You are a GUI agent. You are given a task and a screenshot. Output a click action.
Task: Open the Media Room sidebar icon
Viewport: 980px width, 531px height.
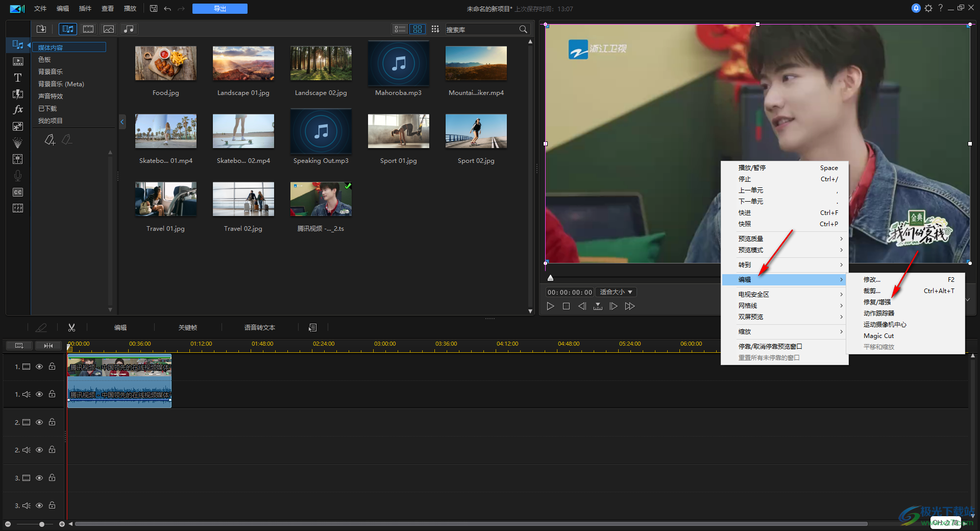[18, 45]
